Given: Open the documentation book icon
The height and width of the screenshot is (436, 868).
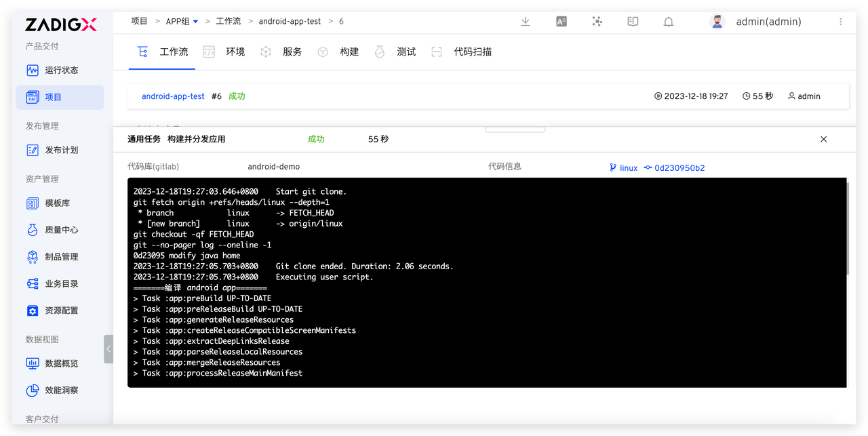Looking at the screenshot, I should 633,22.
